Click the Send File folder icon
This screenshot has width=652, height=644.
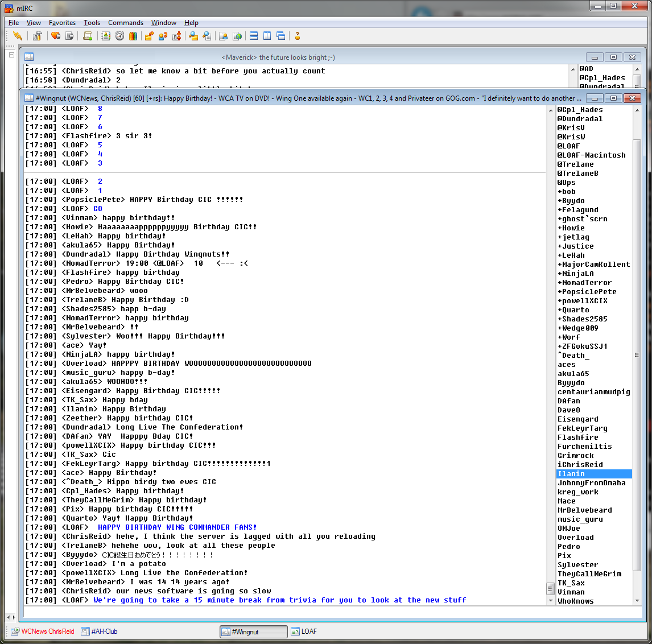(x=149, y=36)
